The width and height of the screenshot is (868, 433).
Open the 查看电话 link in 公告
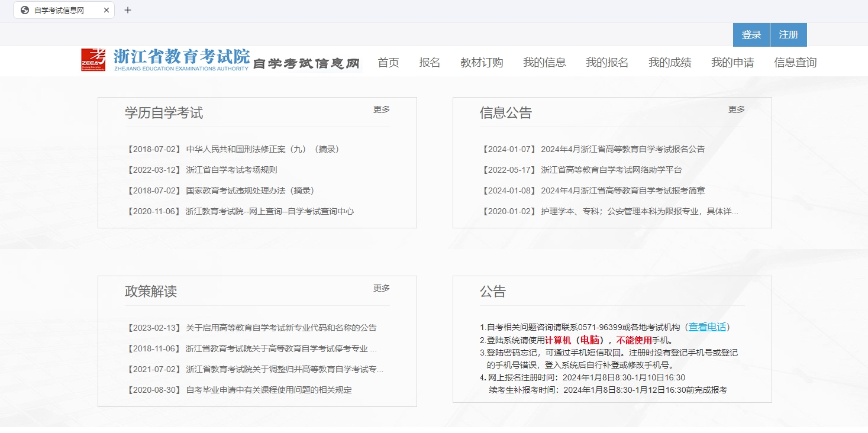[707, 326]
